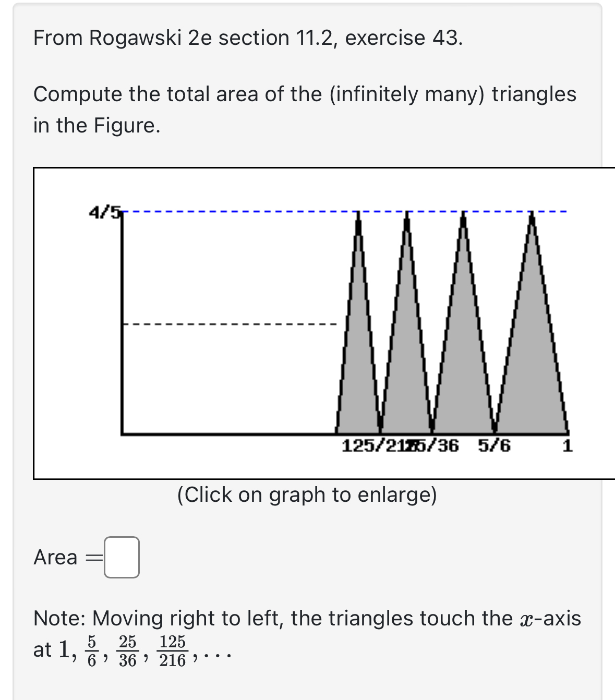The width and height of the screenshot is (615, 700).
Task: Click the blue dashed line at height 4/5
Action: click(x=344, y=212)
